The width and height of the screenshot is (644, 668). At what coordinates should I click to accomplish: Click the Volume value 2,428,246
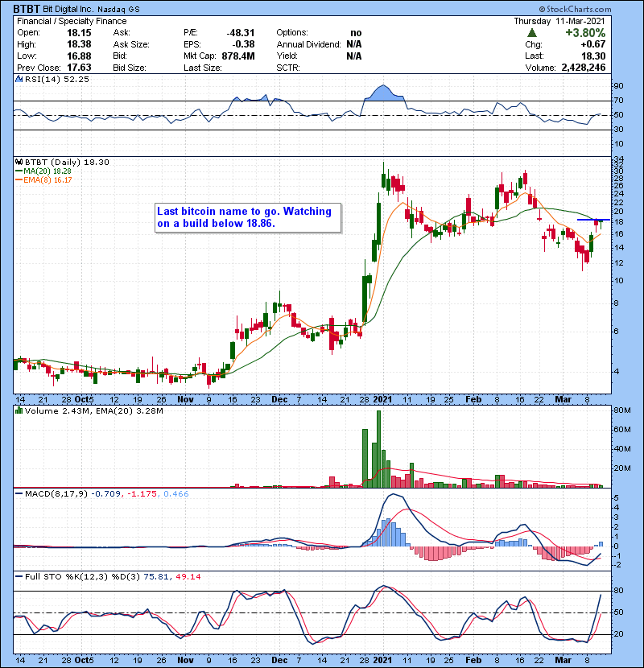point(584,68)
